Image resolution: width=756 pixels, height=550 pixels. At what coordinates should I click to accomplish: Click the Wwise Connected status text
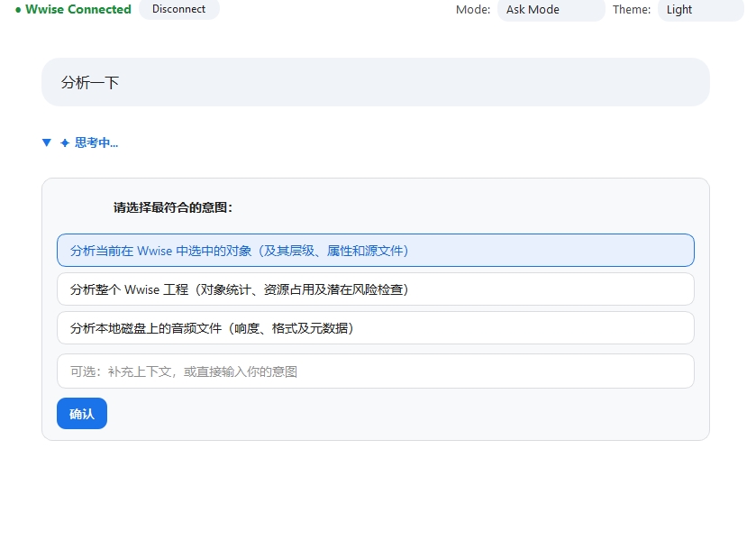click(78, 10)
